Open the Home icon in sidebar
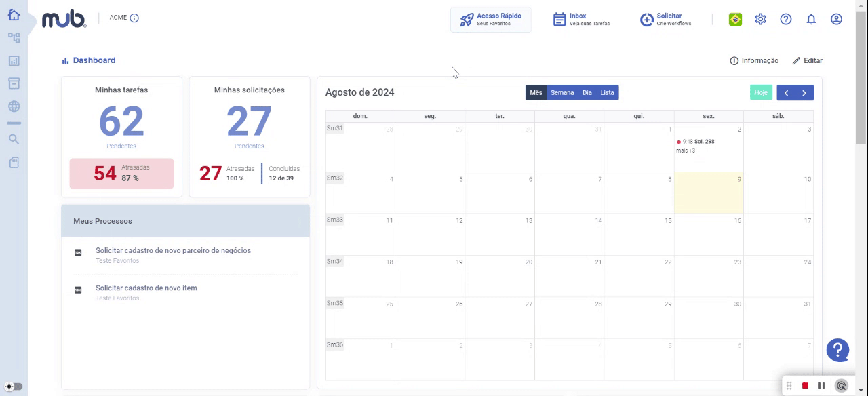 click(x=14, y=15)
